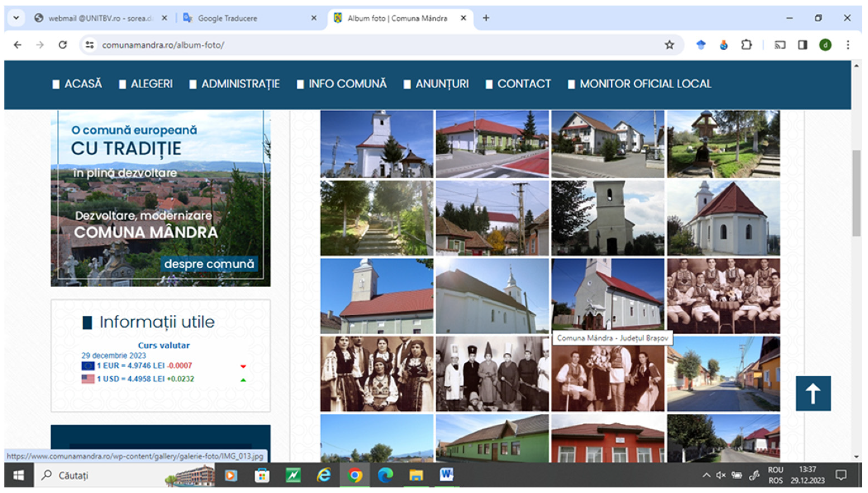Screen dimensions: 868x493
Task: Show hidden system tray icons
Action: pos(706,475)
